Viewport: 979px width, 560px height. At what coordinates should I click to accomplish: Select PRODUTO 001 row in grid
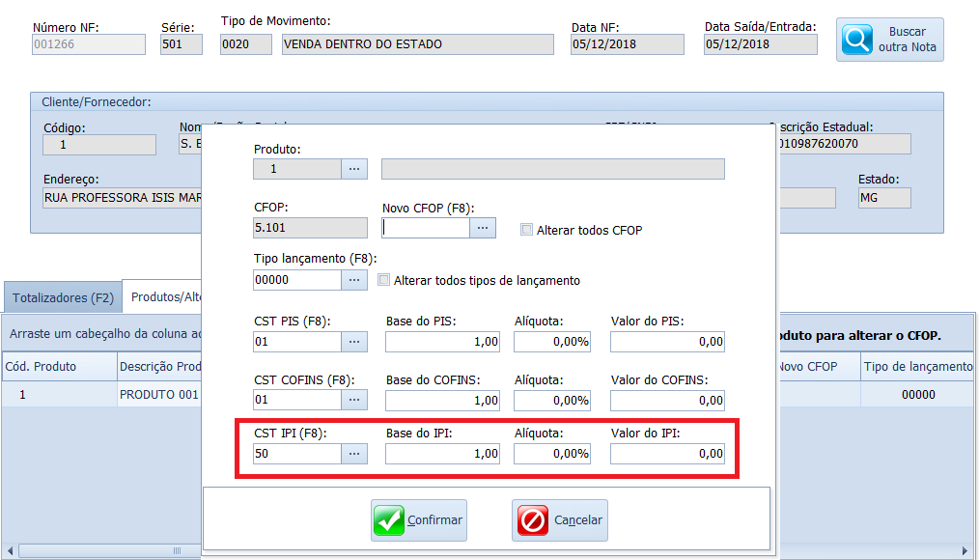click(158, 395)
